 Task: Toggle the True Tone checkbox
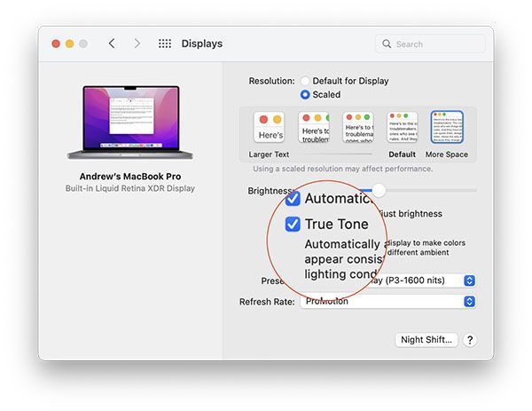click(x=293, y=225)
